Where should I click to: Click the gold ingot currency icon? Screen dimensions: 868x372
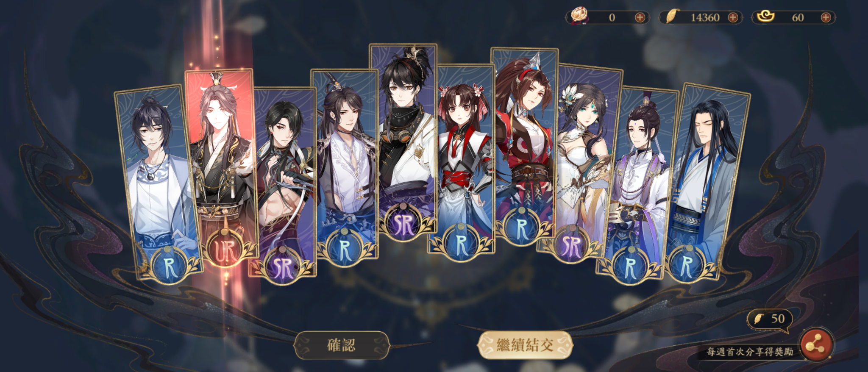765,17
